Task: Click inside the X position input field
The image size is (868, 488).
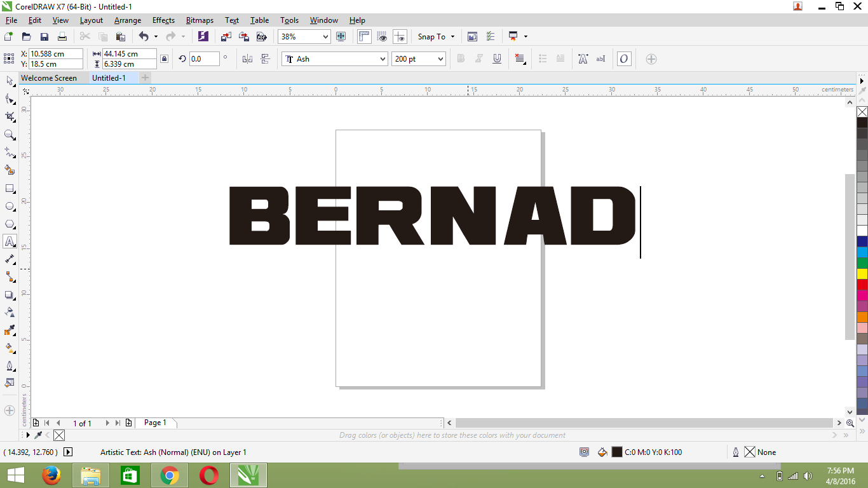Action: 55,55
